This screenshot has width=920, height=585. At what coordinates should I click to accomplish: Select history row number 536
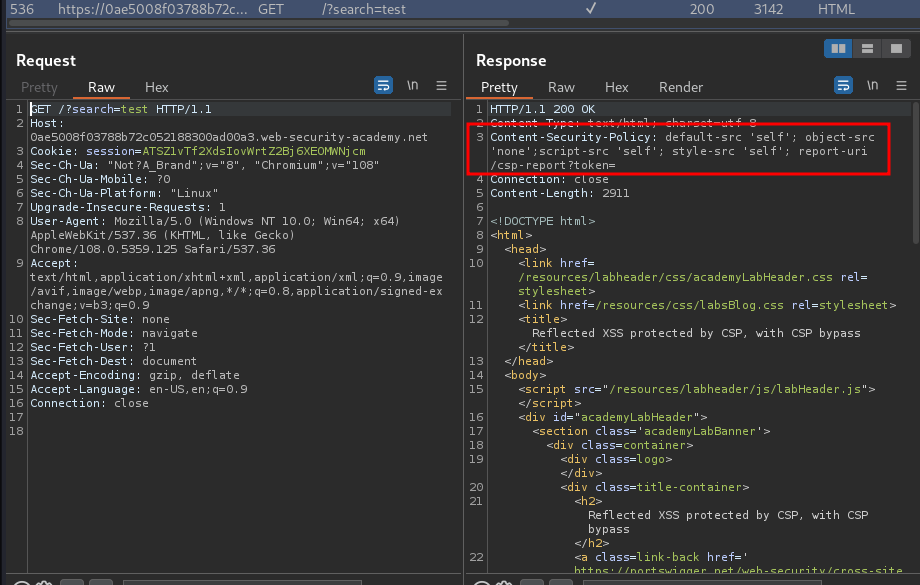22,9
